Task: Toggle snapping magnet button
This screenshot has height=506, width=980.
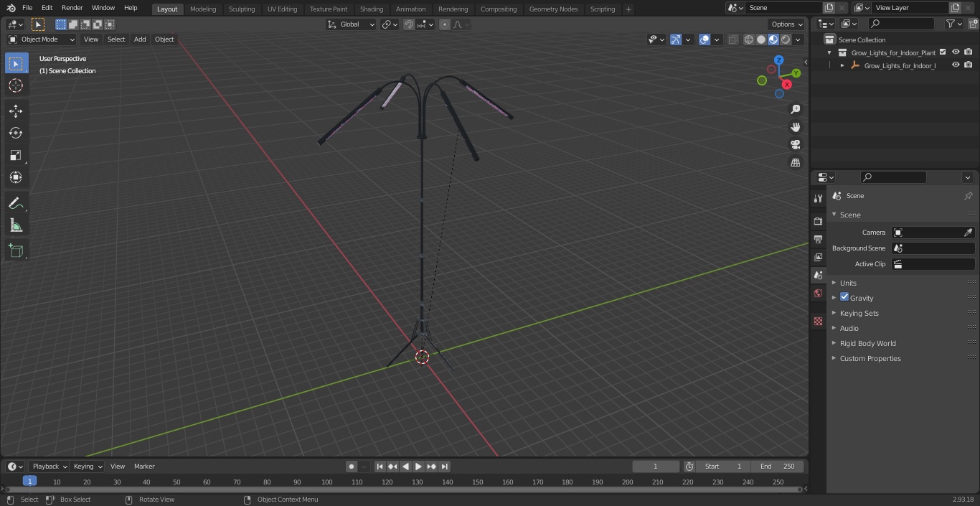Action: [x=409, y=24]
